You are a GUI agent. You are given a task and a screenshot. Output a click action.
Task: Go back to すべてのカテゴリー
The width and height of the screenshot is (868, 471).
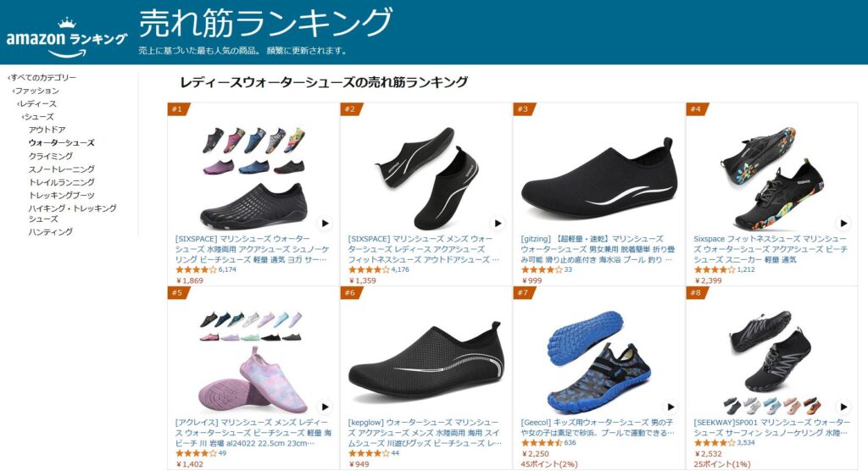tap(42, 77)
